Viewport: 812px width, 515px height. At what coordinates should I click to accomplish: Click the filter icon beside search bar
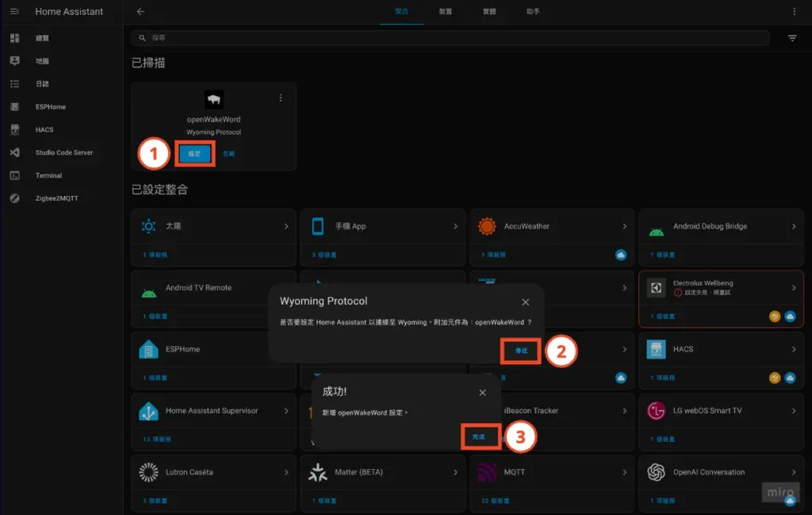tap(792, 38)
